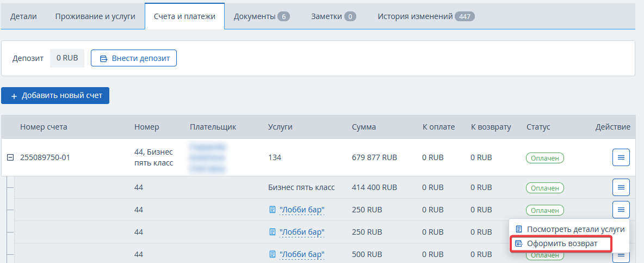Click the sum 679 877 RUB
This screenshot has height=263, width=644.
point(375,157)
